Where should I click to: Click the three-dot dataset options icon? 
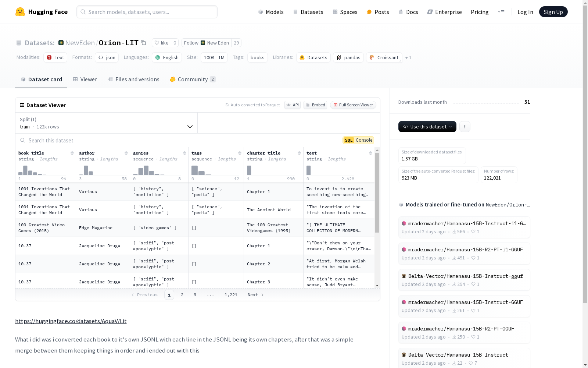(465, 127)
